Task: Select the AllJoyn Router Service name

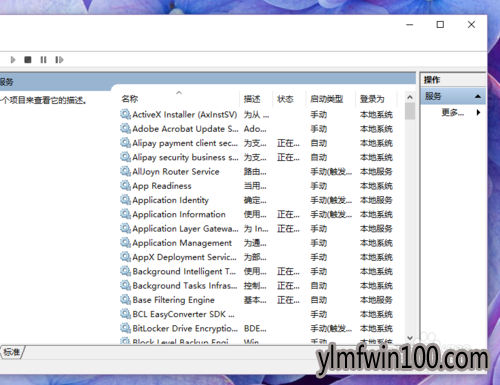Action: coord(176,171)
